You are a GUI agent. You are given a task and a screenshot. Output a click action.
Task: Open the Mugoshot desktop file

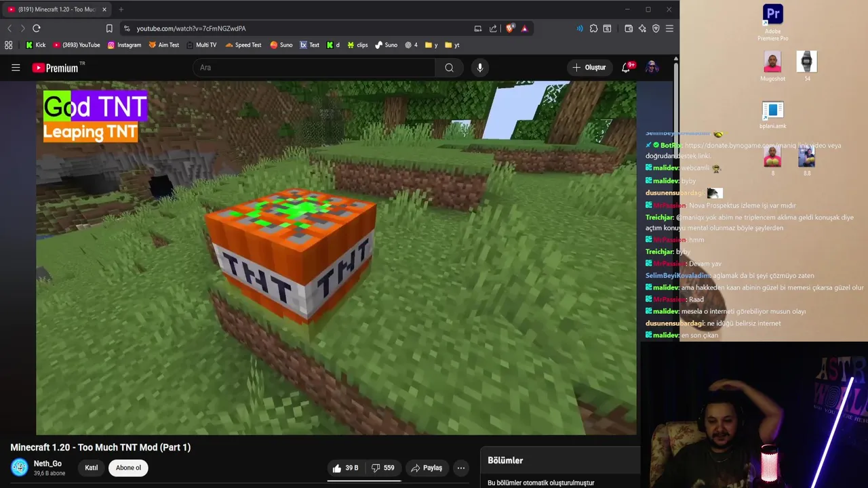[x=772, y=66]
